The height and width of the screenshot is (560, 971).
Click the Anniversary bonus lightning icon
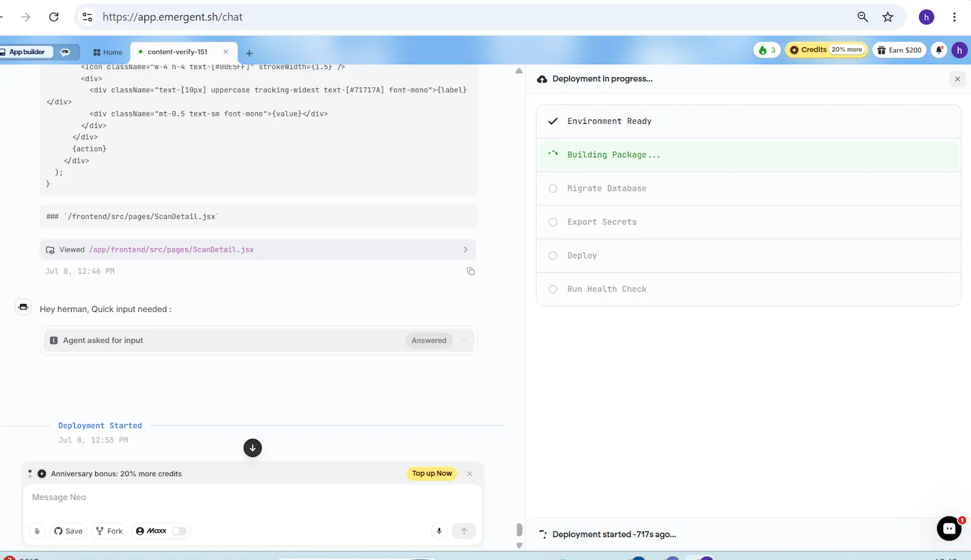[x=42, y=474]
